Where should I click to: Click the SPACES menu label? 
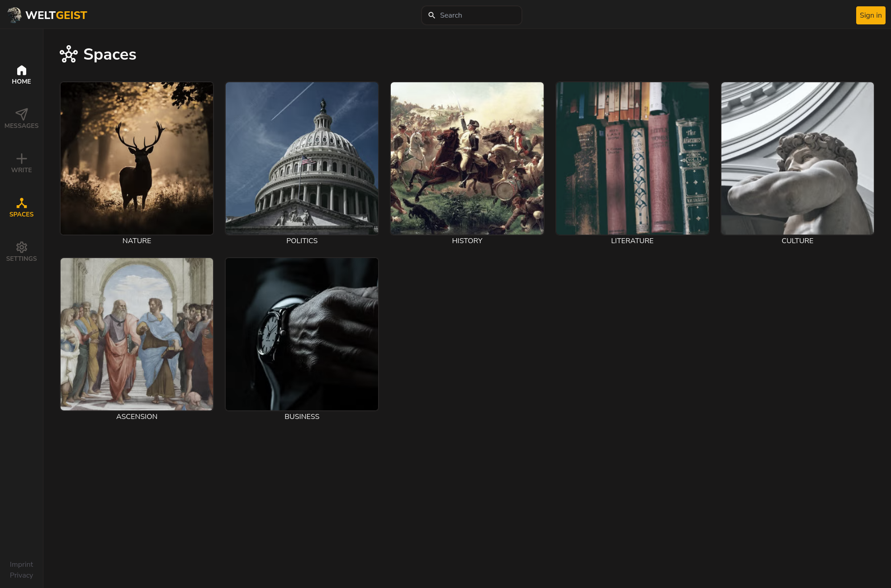[21, 214]
